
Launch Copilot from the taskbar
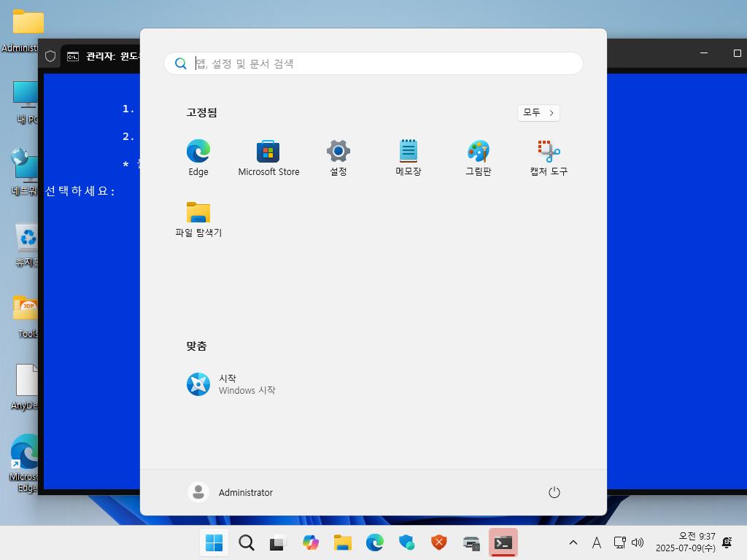click(x=311, y=542)
